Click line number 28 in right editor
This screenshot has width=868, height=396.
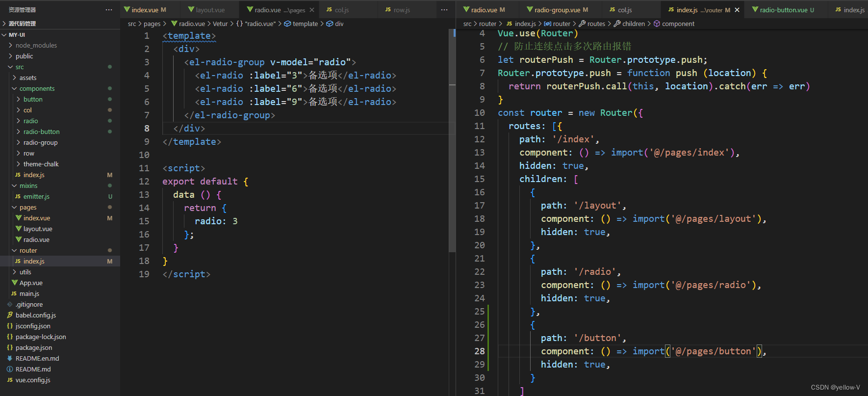[480, 351]
